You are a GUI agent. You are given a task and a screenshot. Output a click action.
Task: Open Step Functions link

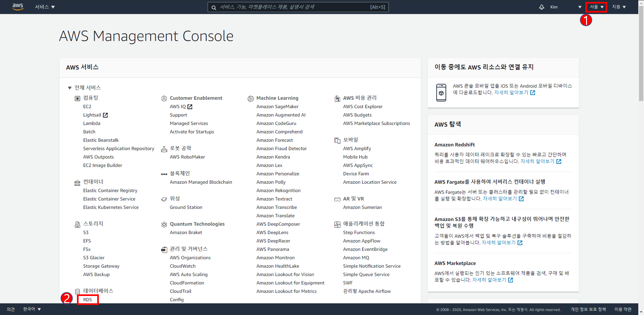coord(359,232)
